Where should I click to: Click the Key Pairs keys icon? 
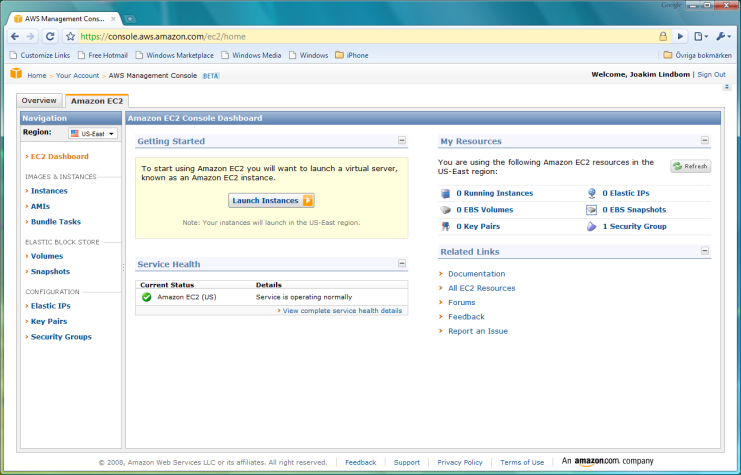[x=445, y=226]
